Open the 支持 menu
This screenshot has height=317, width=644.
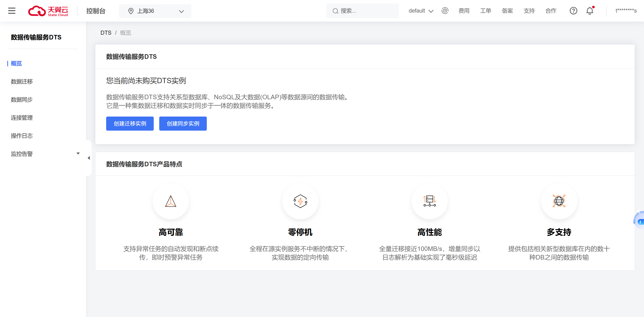pyautogui.click(x=529, y=11)
